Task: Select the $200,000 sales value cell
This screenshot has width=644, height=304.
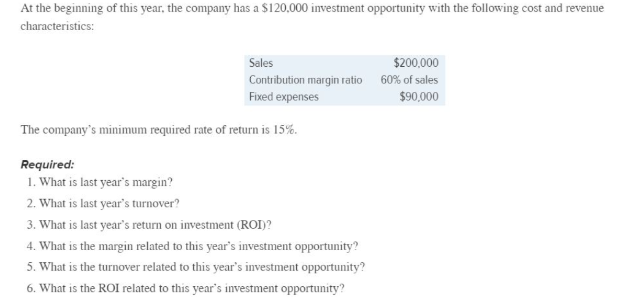Action: pos(416,63)
